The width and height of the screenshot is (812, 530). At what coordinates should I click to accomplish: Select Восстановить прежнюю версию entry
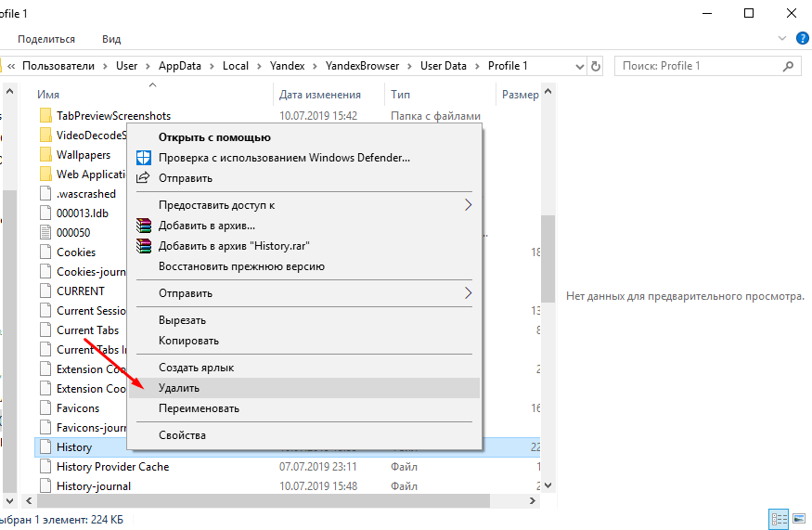pos(304,266)
